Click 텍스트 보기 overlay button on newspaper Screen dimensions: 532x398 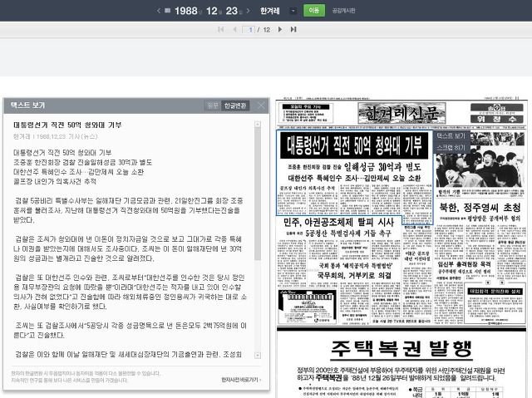pos(451,136)
